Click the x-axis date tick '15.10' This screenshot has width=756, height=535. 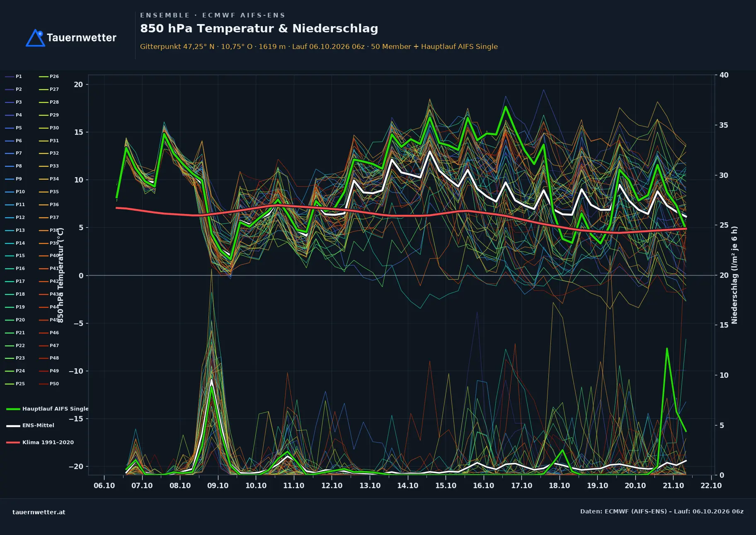pyautogui.click(x=446, y=486)
